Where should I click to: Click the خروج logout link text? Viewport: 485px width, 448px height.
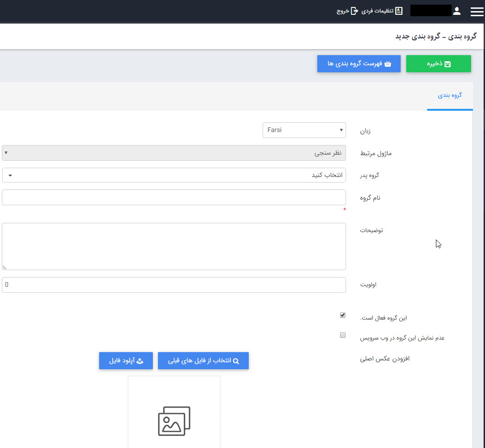click(342, 11)
